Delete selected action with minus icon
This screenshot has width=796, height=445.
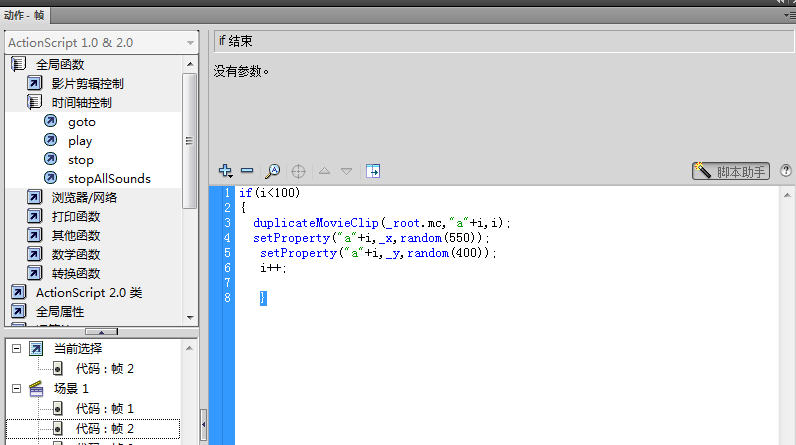click(x=247, y=170)
